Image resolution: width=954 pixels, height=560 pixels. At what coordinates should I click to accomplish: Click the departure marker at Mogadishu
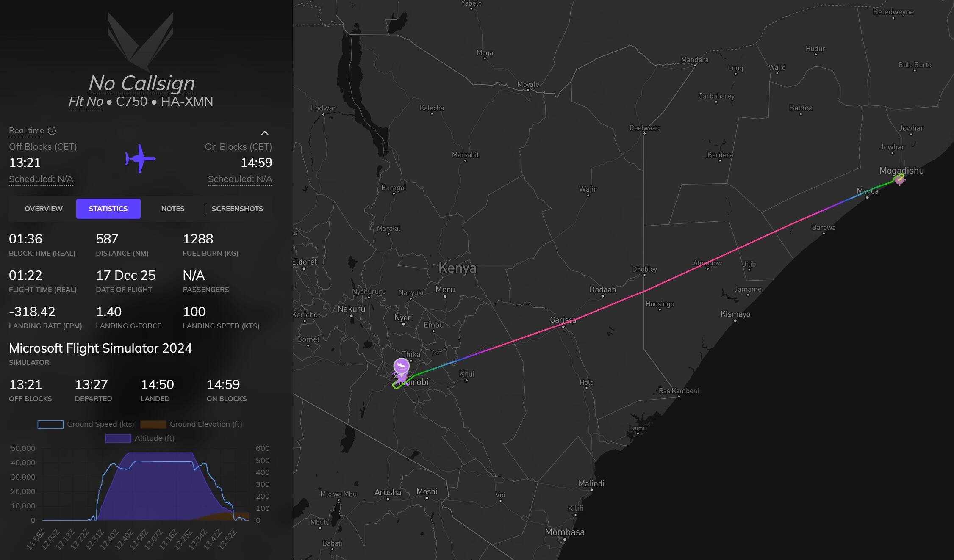[899, 180]
